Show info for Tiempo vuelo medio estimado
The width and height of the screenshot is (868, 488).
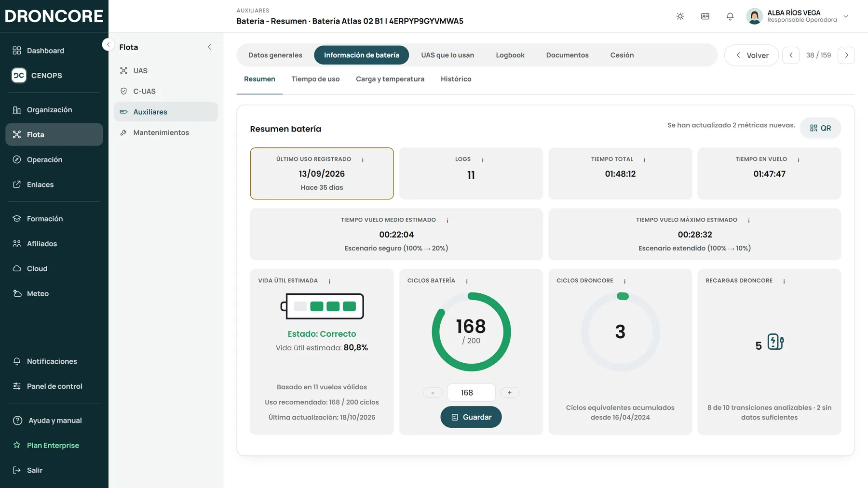pos(448,220)
